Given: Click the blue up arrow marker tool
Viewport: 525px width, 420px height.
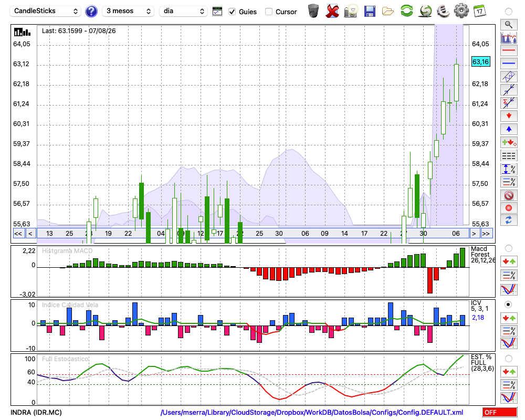Looking at the screenshot, I should click(x=509, y=129).
